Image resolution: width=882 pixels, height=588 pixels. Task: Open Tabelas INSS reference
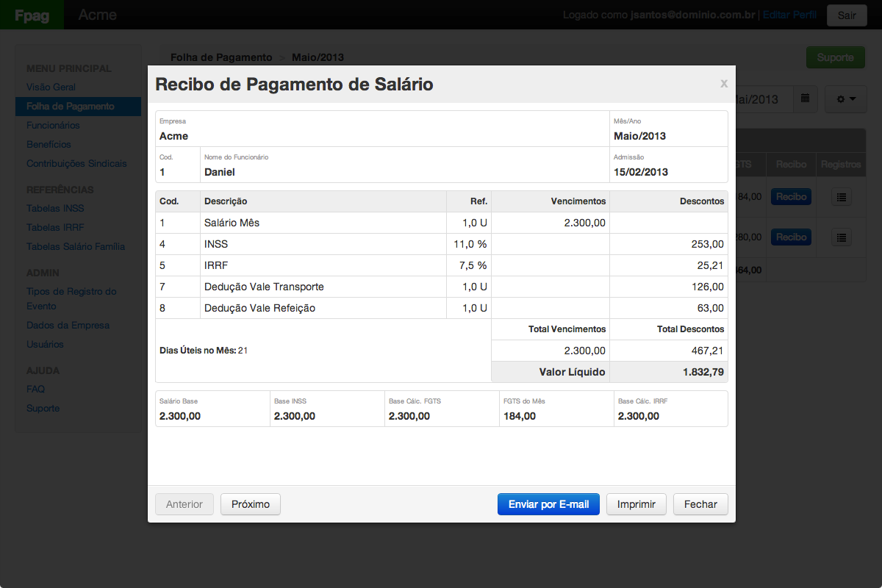[x=55, y=208]
